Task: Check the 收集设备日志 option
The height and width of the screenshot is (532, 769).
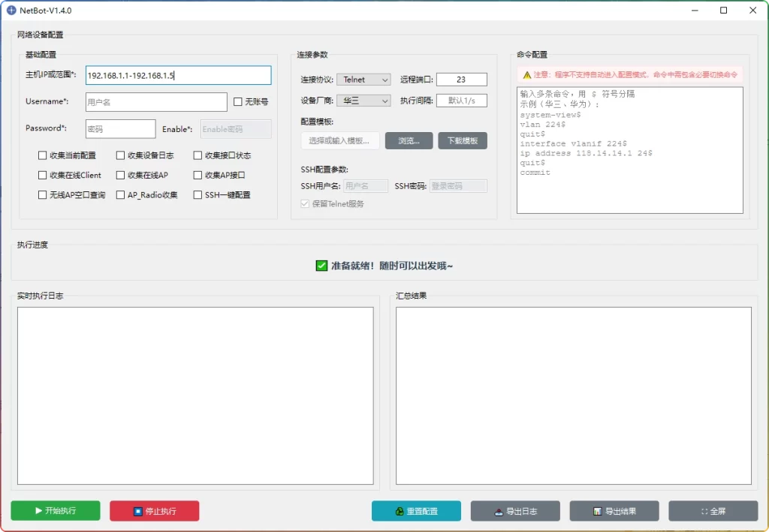Action: pos(119,155)
